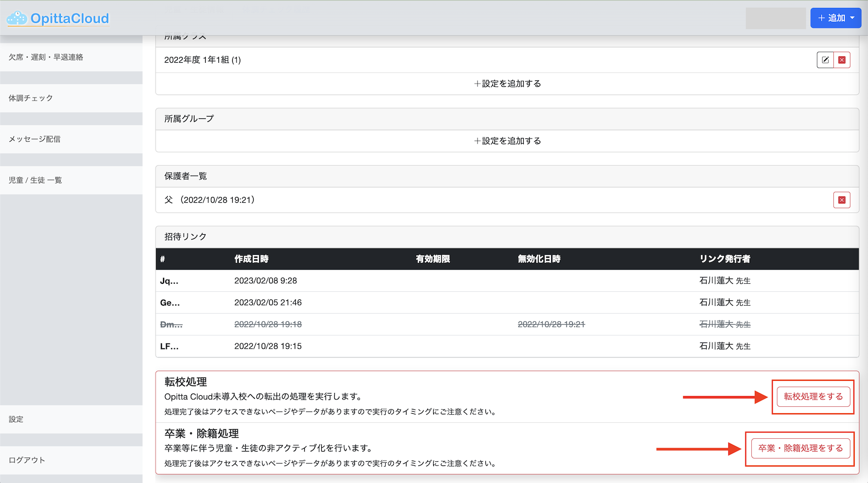The image size is (868, 483).
Task: Open メッセージ配信 menu item
Action: coord(71,139)
